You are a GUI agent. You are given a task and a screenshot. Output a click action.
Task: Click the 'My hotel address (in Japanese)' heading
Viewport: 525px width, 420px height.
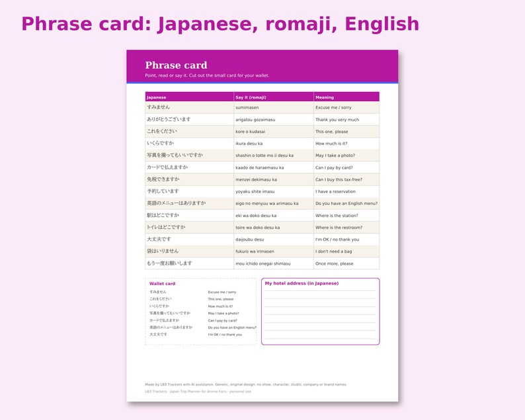coord(302,283)
